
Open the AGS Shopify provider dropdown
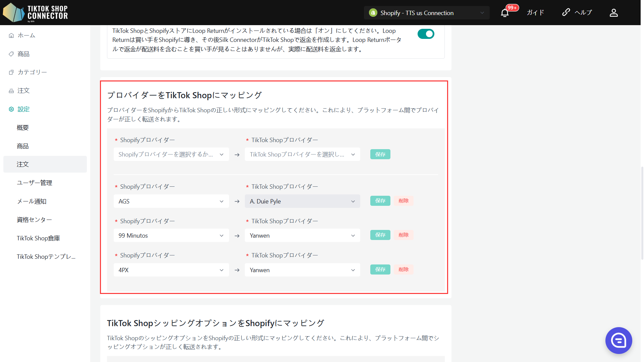pos(171,201)
